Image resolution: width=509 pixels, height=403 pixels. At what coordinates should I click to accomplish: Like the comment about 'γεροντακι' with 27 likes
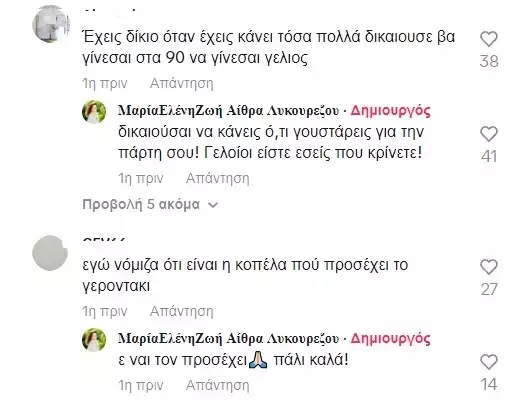point(489,267)
